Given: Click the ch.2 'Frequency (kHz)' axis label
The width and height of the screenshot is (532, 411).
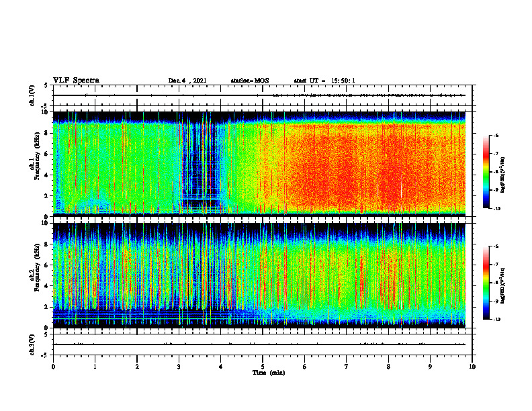Looking at the screenshot, I should 37,267.
